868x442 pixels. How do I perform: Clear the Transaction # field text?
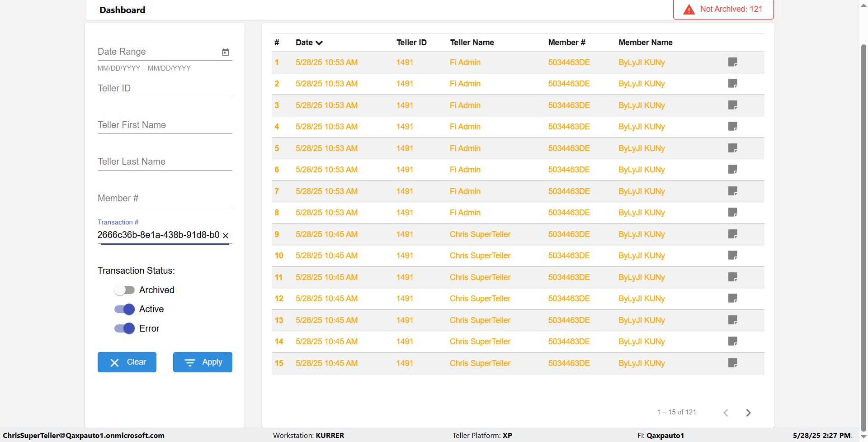[226, 235]
